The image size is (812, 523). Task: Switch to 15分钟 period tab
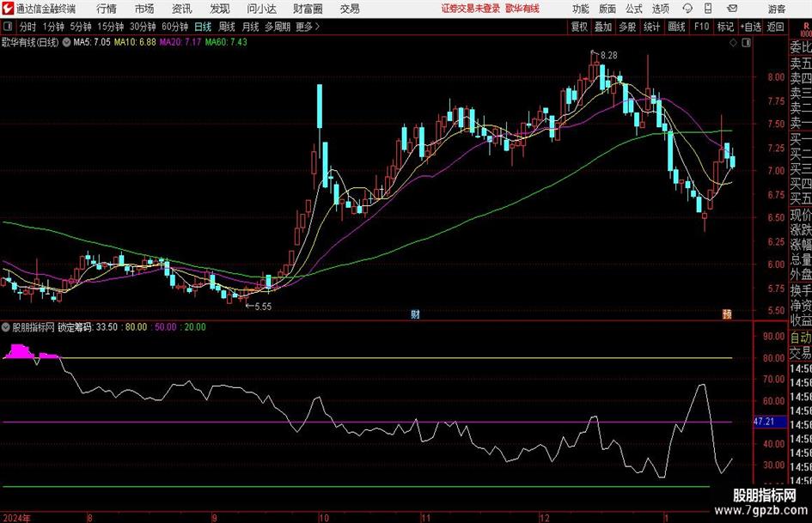click(111, 27)
